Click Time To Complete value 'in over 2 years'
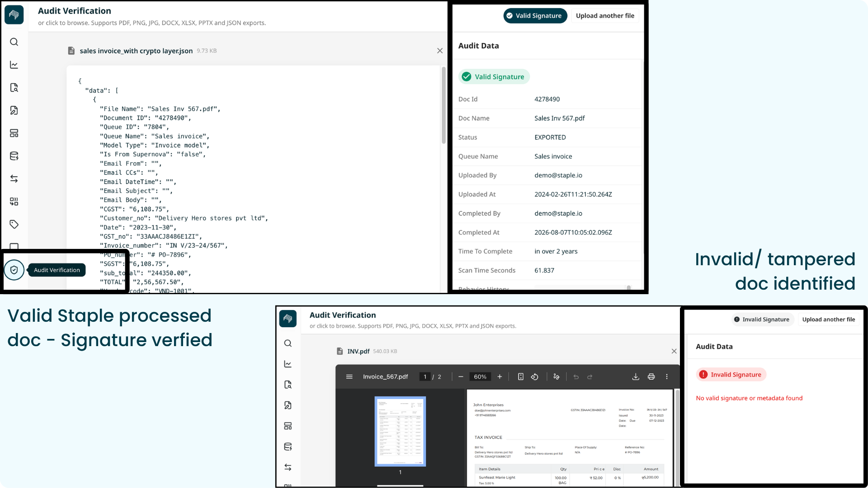The image size is (868, 488). (x=556, y=252)
